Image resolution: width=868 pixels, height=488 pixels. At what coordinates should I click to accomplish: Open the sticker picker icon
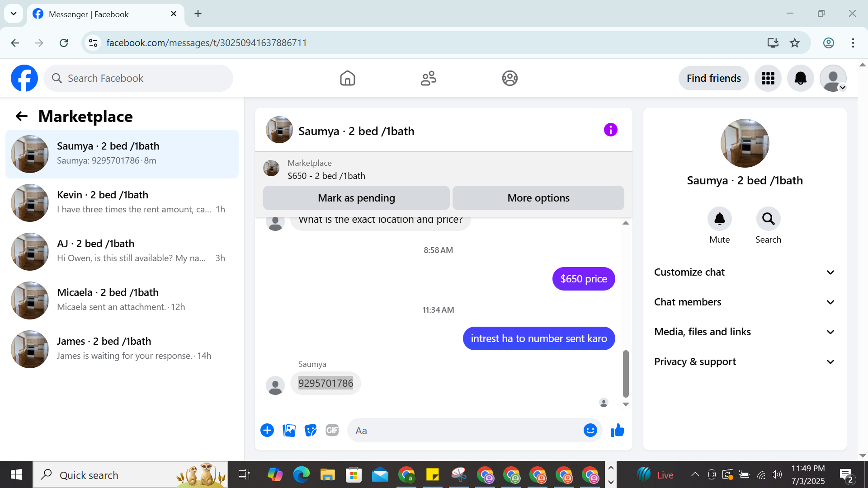(x=311, y=431)
